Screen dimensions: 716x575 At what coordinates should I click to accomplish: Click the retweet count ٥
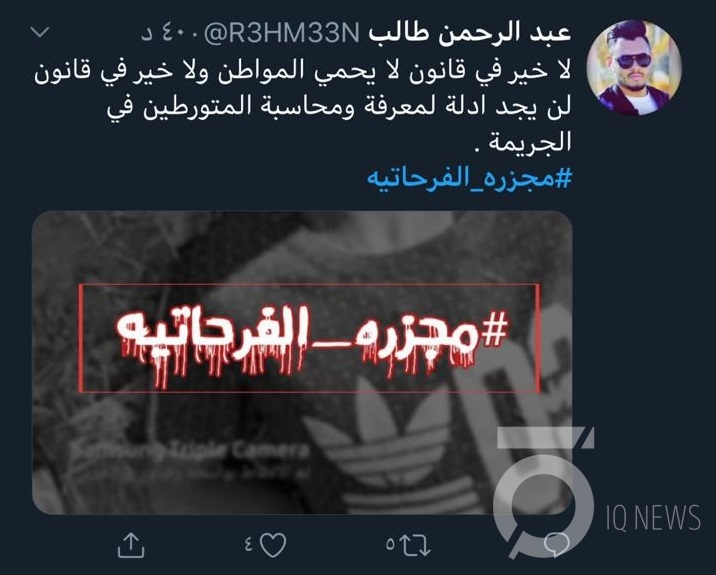point(390,544)
